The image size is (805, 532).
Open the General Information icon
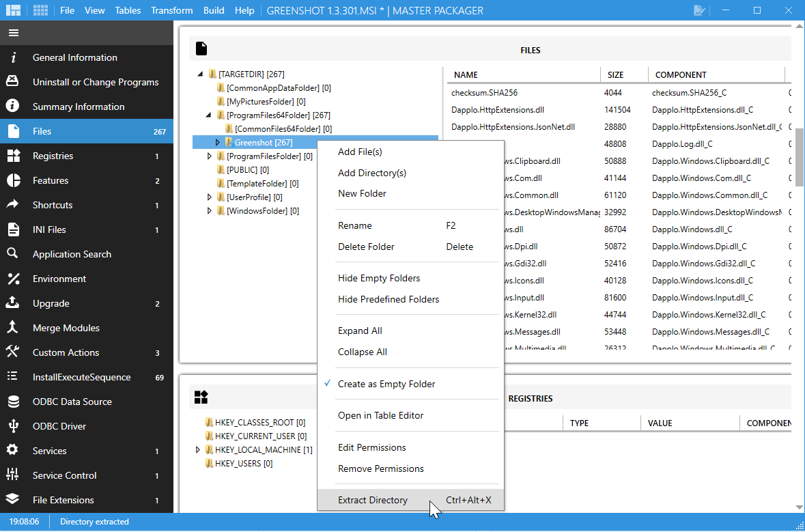tap(12, 57)
